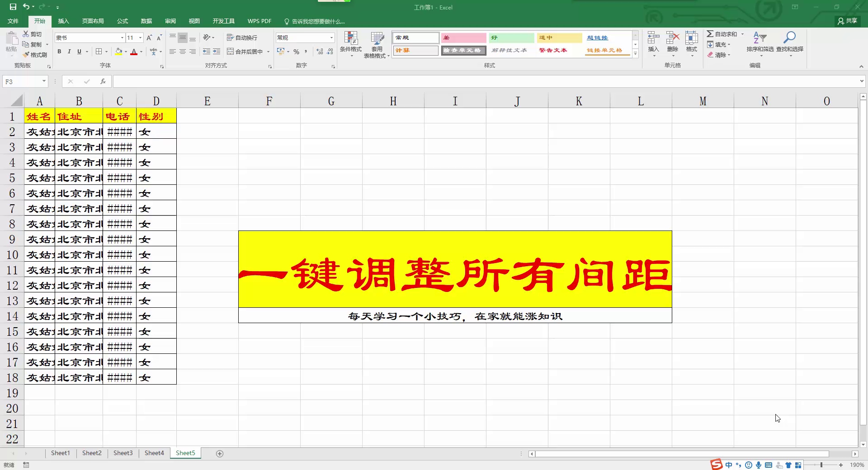868x470 pixels.
Task: Select the 好 (Good) cell style
Action: pyautogui.click(x=511, y=38)
